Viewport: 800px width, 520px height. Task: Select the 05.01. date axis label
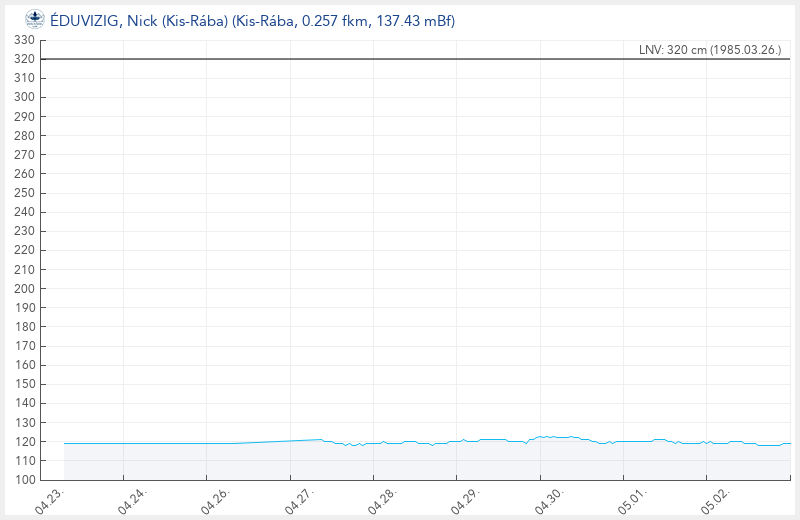pos(632,501)
